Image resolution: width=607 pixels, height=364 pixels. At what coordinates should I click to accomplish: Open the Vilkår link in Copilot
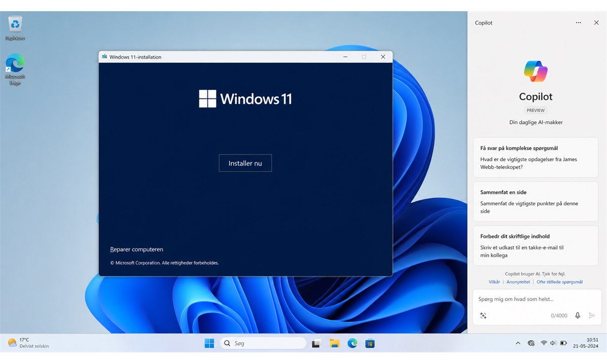click(494, 282)
